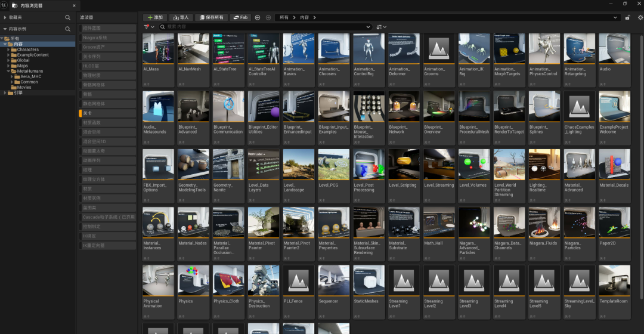Select the Niagara_Fluids level asset

point(544,234)
